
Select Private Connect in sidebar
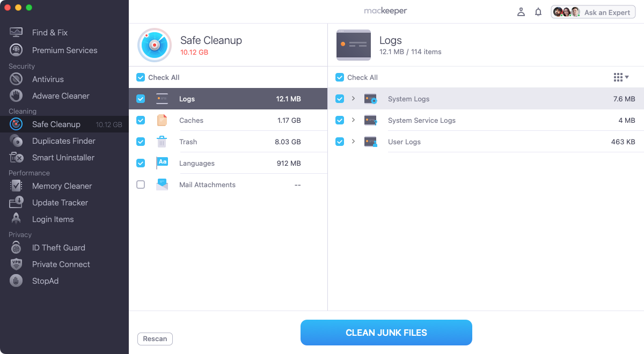61,264
